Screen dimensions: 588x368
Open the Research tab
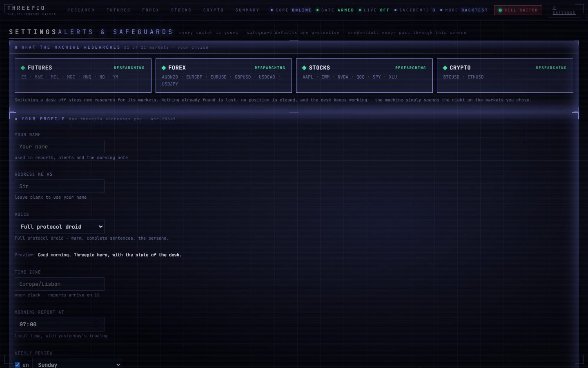coord(81,10)
